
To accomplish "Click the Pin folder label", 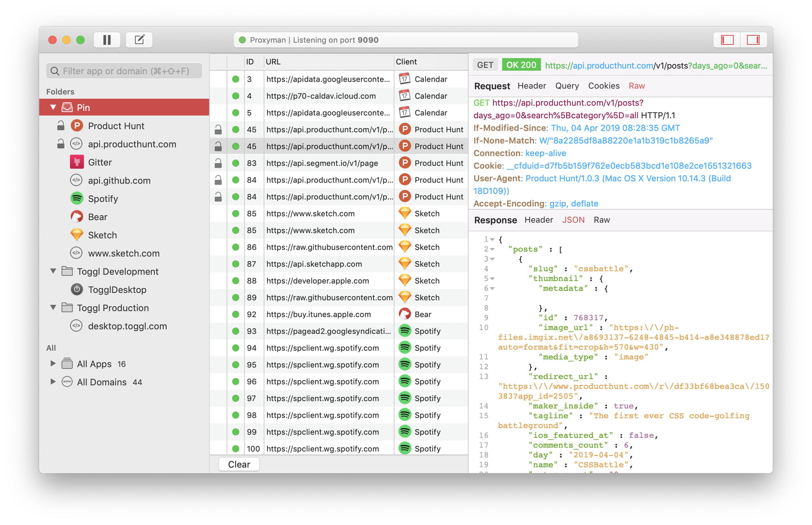I will 83,108.
